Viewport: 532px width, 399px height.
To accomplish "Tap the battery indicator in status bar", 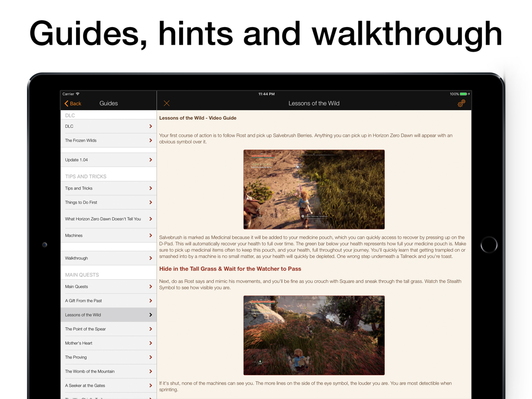I will 464,94.
